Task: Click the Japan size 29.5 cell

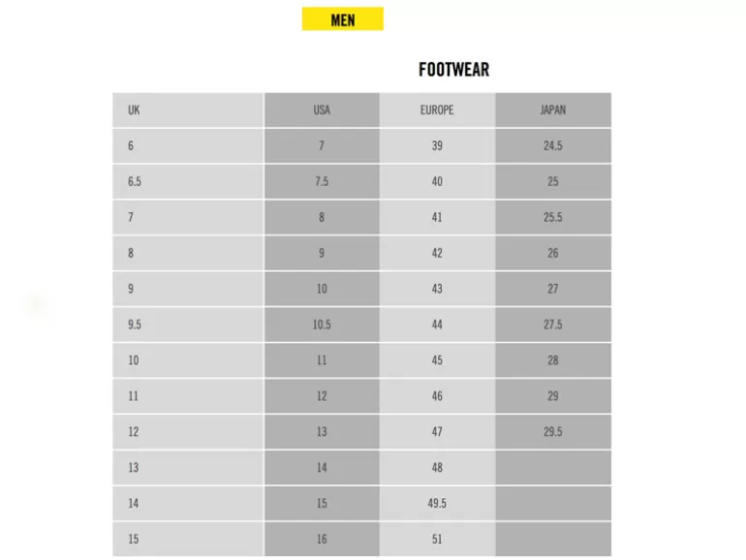Action: [x=553, y=432]
